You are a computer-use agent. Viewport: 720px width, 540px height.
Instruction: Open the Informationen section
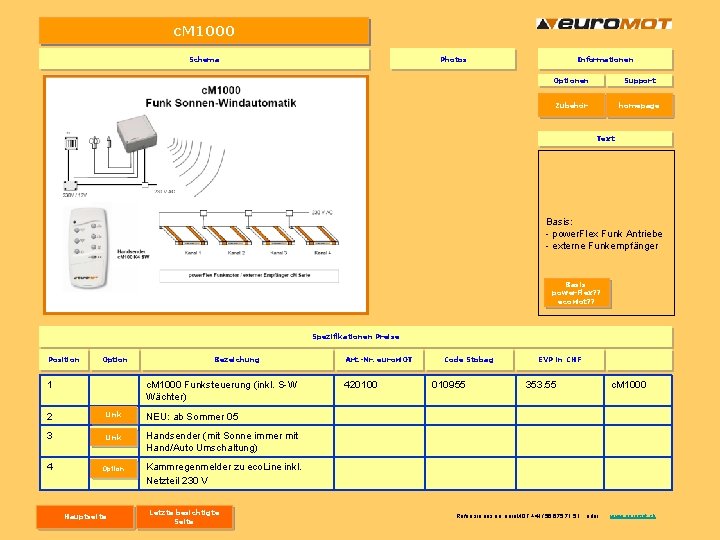point(605,59)
